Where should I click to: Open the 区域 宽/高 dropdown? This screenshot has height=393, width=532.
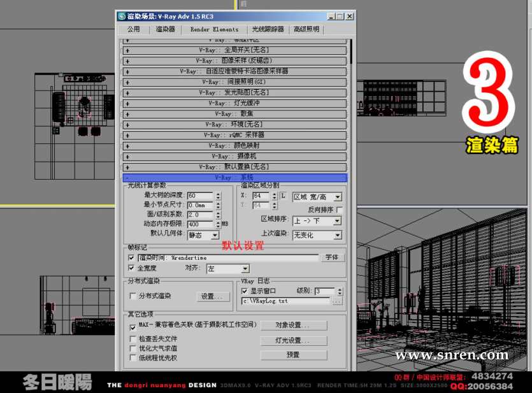(317, 197)
